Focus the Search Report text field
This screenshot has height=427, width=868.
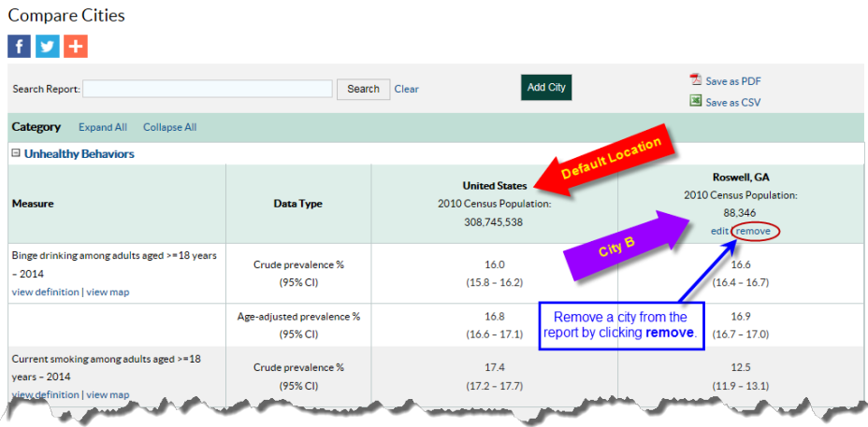pyautogui.click(x=208, y=89)
